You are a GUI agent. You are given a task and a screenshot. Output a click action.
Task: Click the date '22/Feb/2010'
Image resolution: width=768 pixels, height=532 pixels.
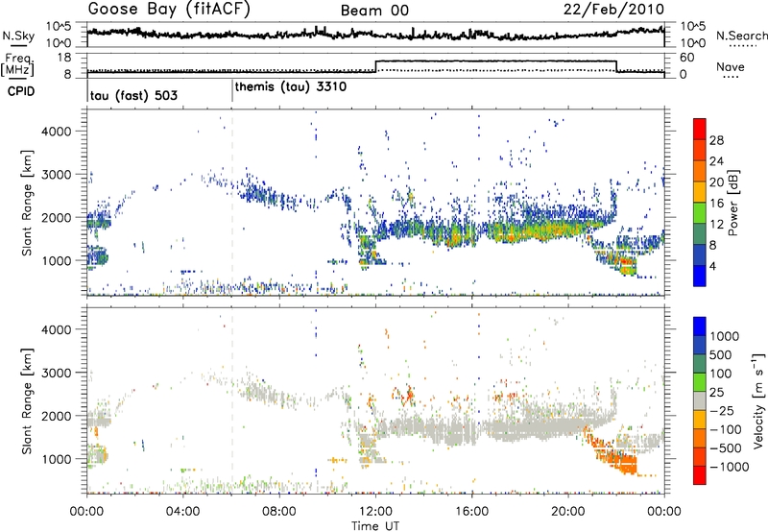[x=613, y=10]
